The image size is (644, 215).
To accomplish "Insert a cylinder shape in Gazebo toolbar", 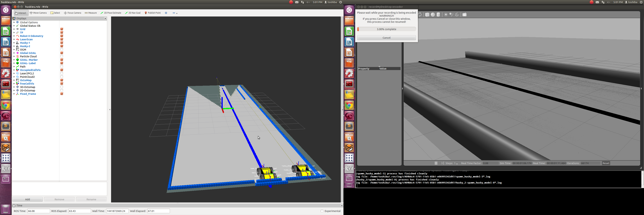I will point(438,15).
